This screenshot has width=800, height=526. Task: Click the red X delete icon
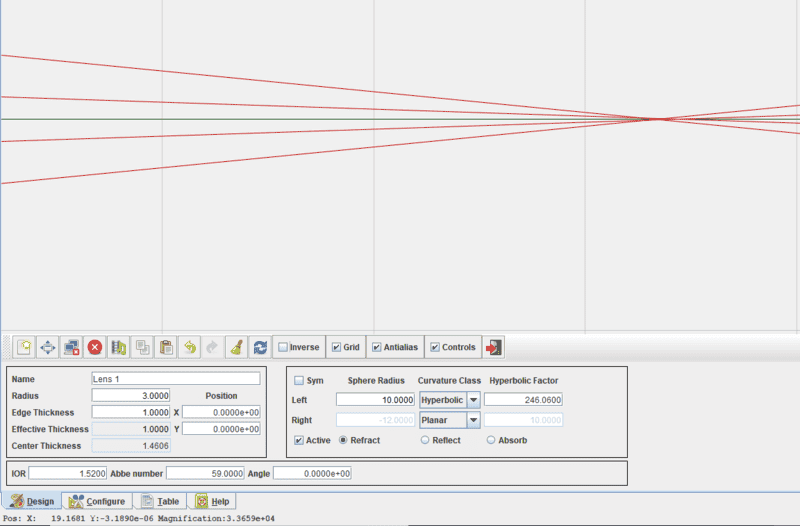click(95, 347)
